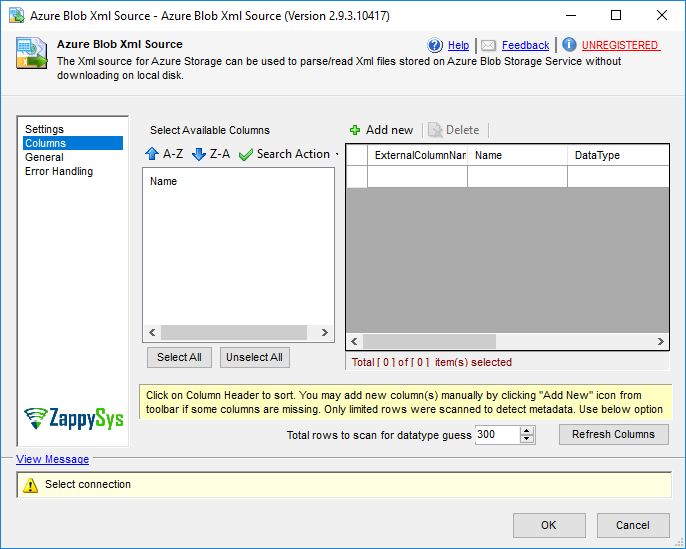Close the dialog window
Image resolution: width=686 pixels, height=549 pixels.
[x=662, y=15]
